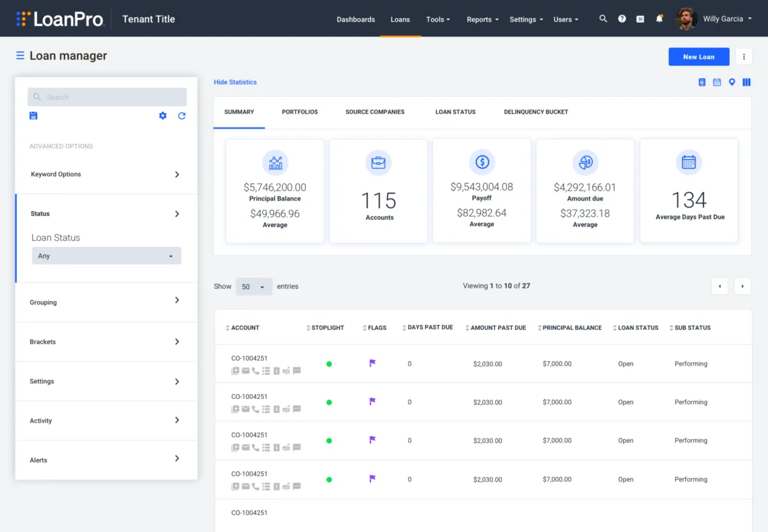Expand the Grouping section
This screenshot has width=768, height=532.
coord(106,302)
